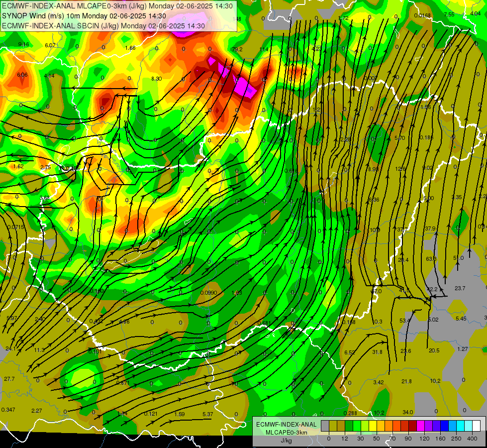487x448 pixels.
Task: Click the map value 24.1
Action: [10, 348]
